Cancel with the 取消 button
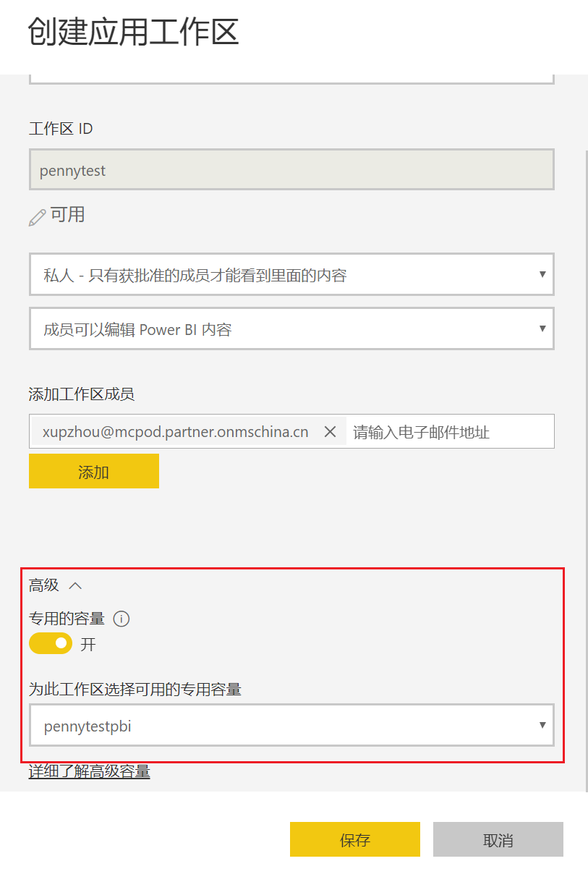The width and height of the screenshot is (588, 882). (498, 839)
